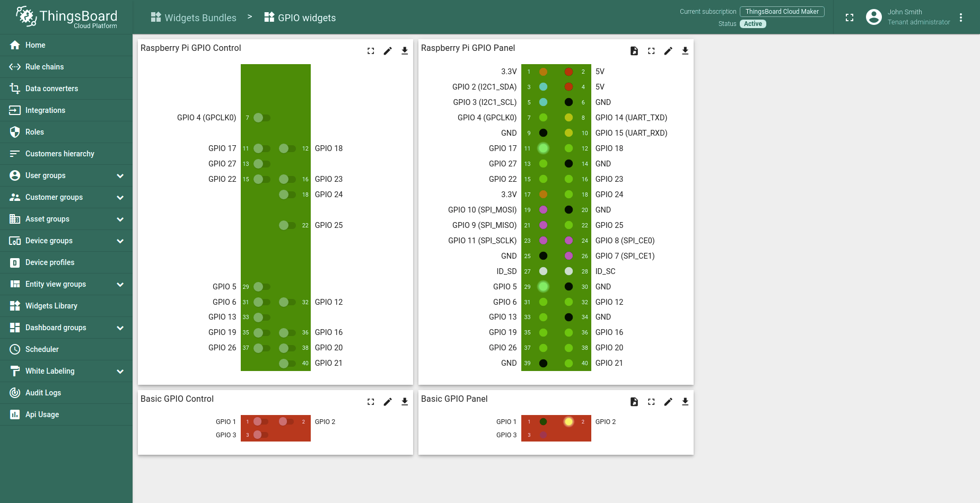Open the three-dot user menu
This screenshot has height=503, width=980.
point(961,17)
